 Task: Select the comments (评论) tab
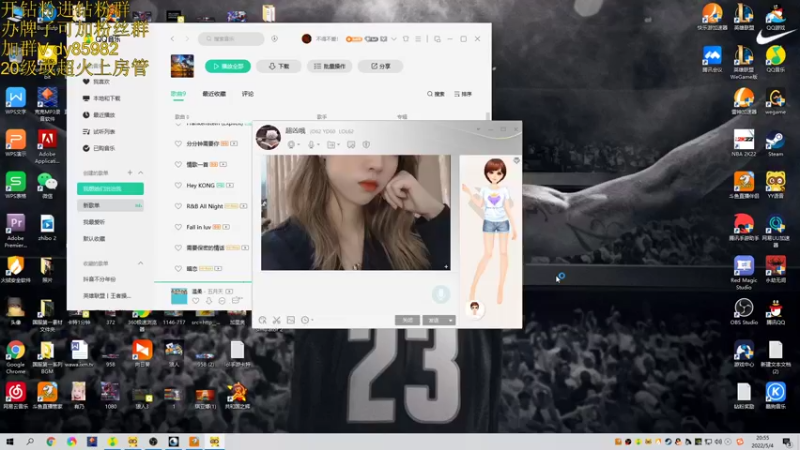coord(247,94)
